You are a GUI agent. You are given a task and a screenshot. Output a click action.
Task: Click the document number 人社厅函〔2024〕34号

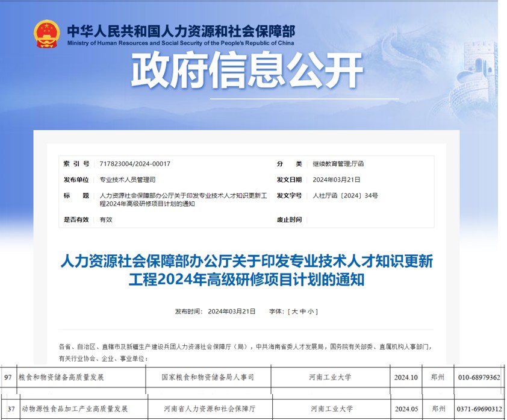click(x=345, y=196)
